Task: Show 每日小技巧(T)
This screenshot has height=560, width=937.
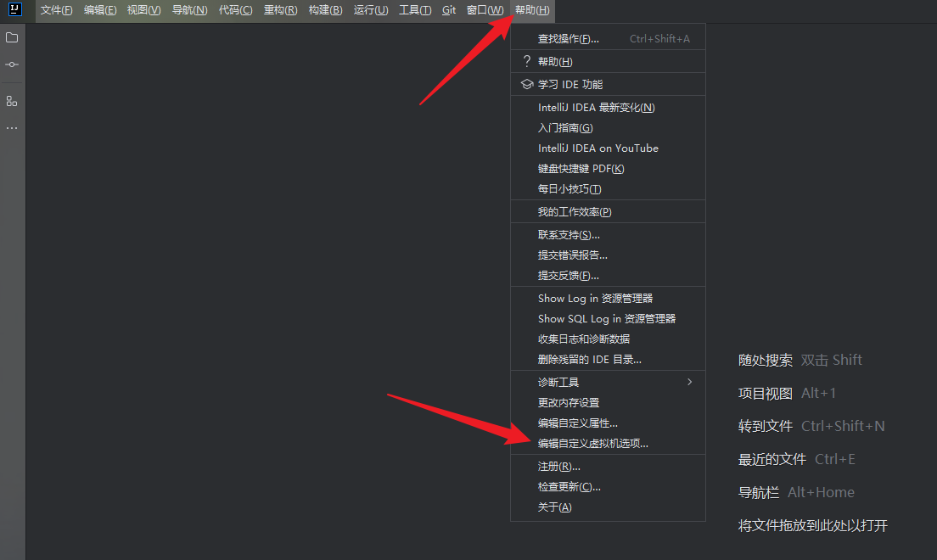Action: 608,189
